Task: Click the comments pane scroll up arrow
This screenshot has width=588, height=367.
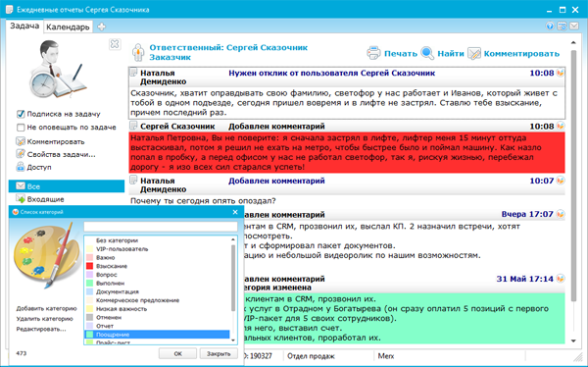Action: [x=573, y=42]
